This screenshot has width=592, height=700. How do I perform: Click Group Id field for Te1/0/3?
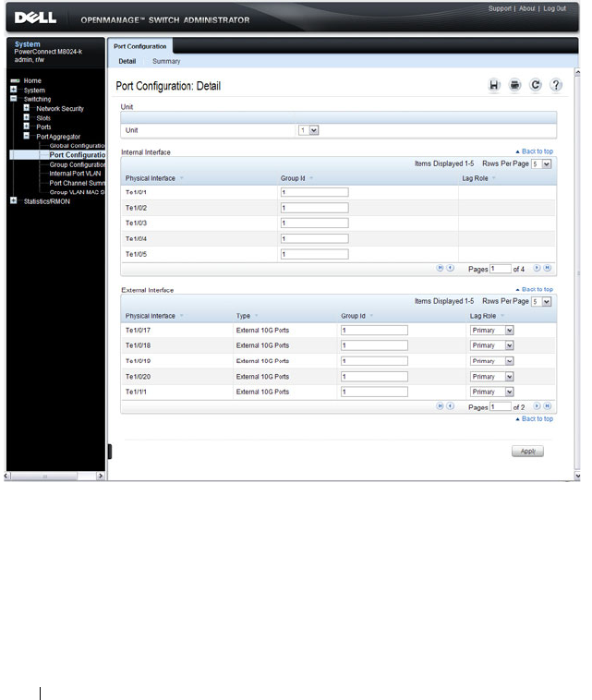314,223
